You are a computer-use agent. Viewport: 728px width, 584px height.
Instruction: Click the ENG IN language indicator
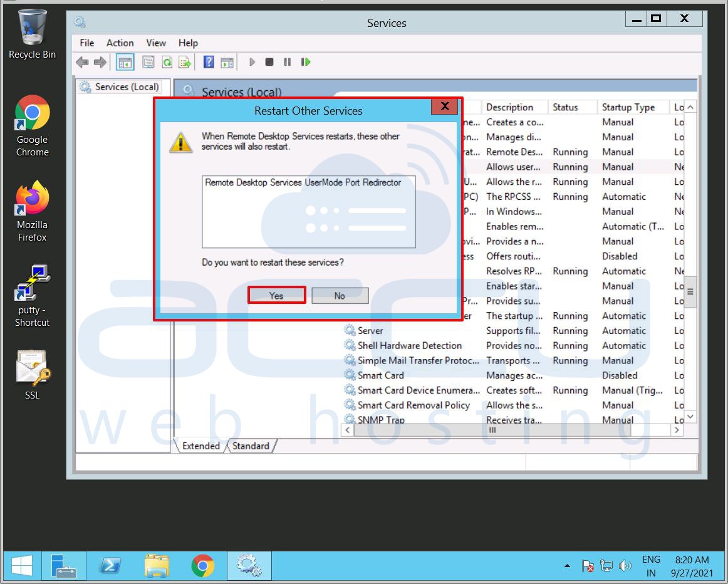pos(651,566)
